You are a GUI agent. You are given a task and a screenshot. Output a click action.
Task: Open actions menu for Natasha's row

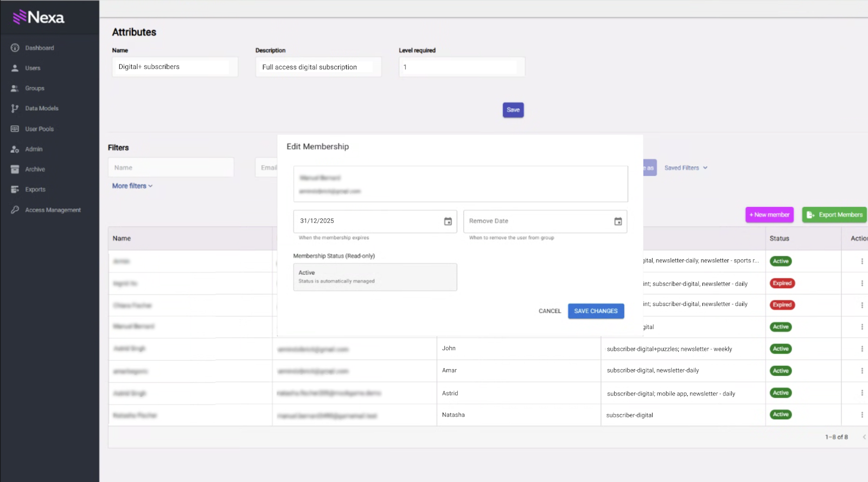click(861, 415)
